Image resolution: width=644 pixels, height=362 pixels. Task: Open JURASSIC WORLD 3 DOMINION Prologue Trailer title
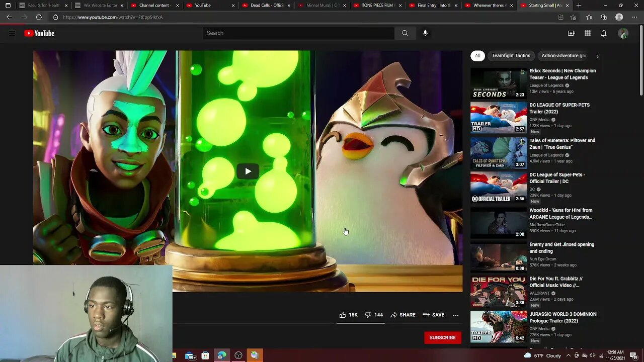click(x=562, y=317)
